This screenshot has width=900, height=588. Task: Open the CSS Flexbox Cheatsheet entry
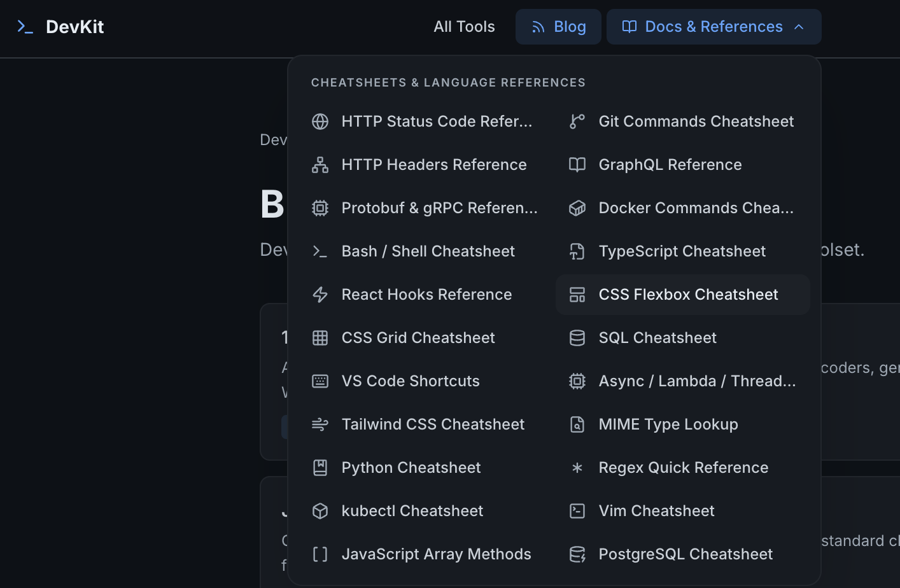[x=688, y=295]
